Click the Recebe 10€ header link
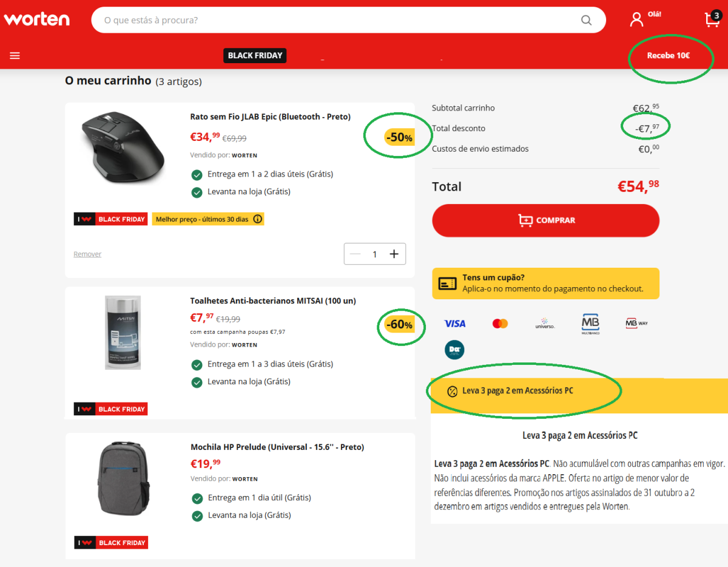728x567 pixels. coord(668,55)
